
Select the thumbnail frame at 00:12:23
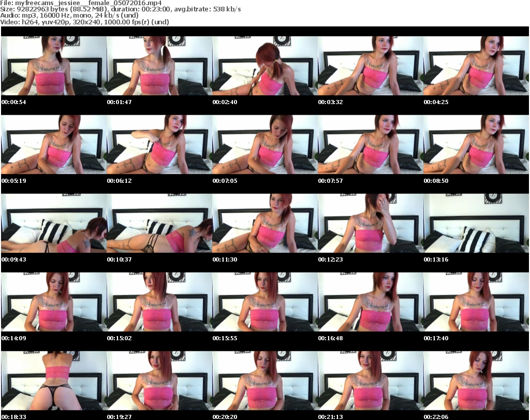(x=371, y=223)
